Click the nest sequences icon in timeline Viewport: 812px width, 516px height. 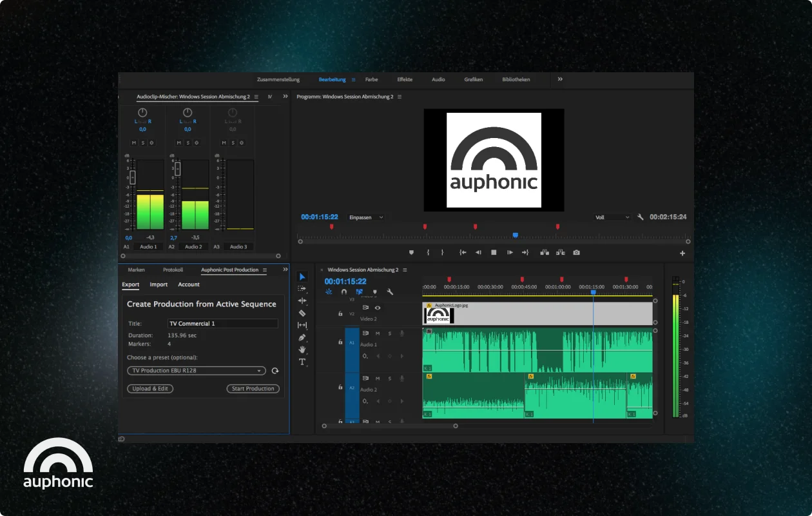click(329, 292)
